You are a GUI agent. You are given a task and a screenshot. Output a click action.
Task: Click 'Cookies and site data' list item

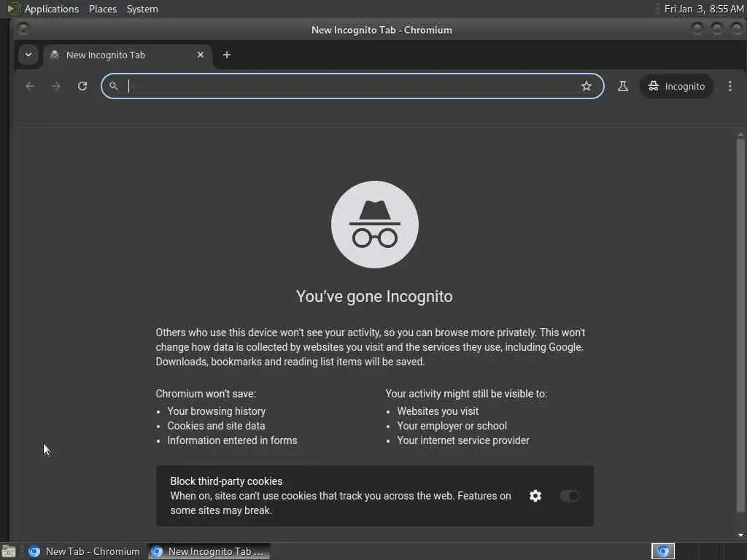pyautogui.click(x=216, y=426)
